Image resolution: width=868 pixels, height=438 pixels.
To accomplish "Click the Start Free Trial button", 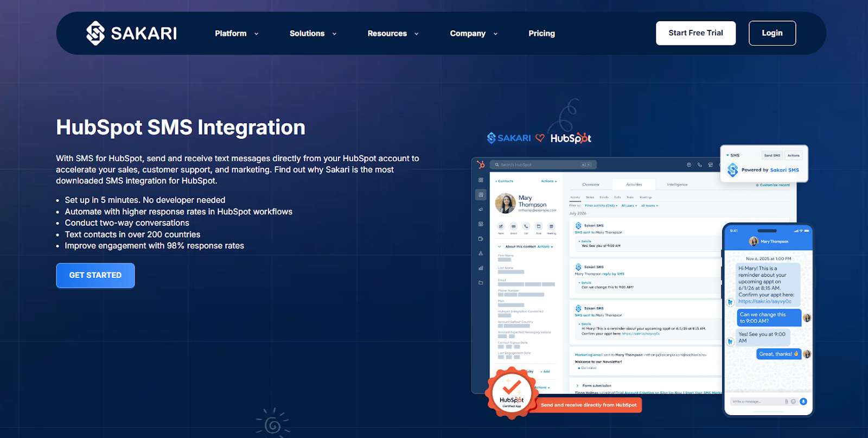I will (695, 33).
